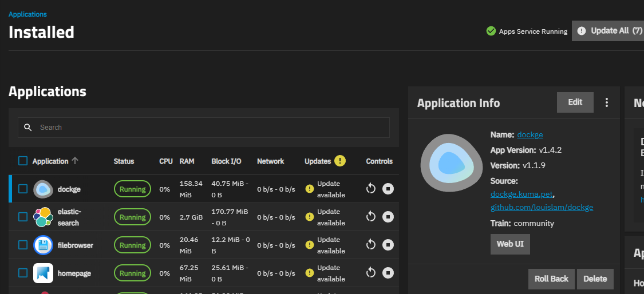Click the 2.7 GiB RAM value
Image resolution: width=644 pixels, height=294 pixels.
coord(191,217)
